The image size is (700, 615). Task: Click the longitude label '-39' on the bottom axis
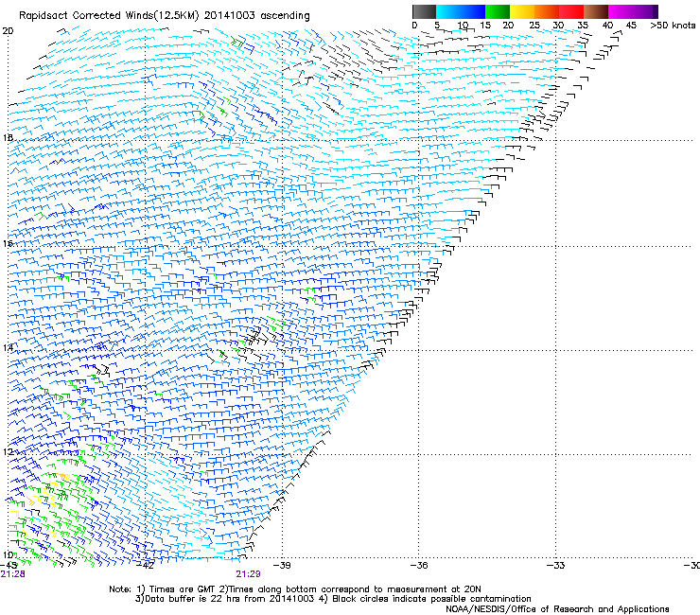282,566
